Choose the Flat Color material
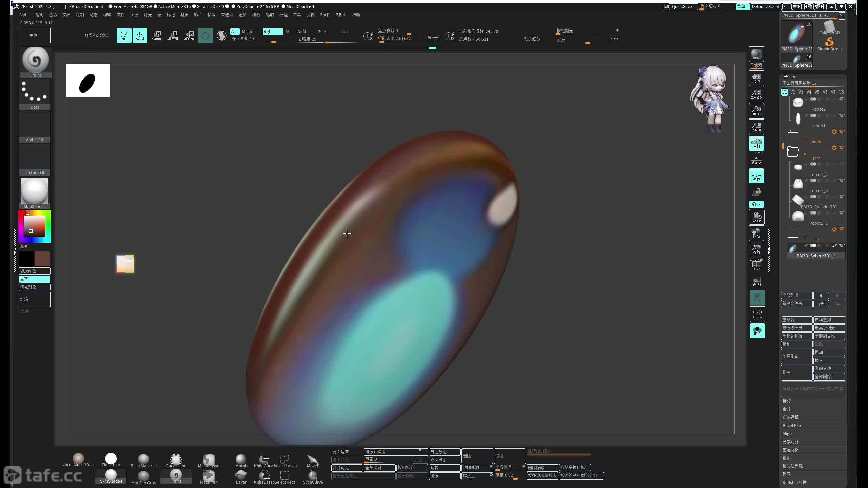Viewport: 868px width, 488px height. pyautogui.click(x=111, y=460)
